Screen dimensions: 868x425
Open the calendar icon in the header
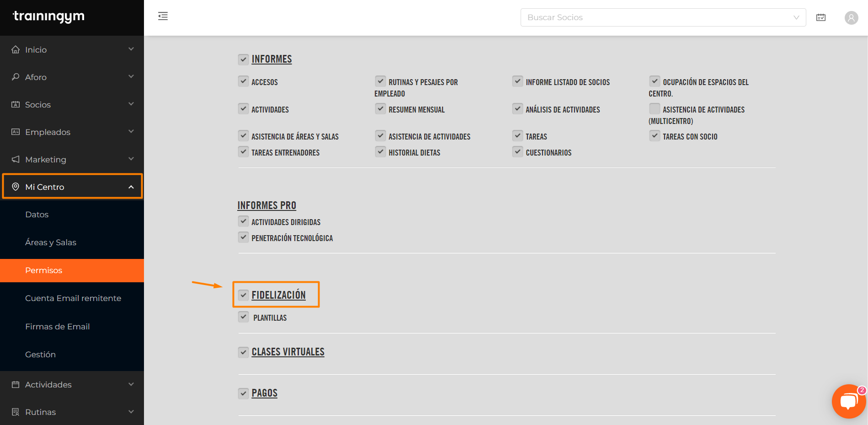821,17
